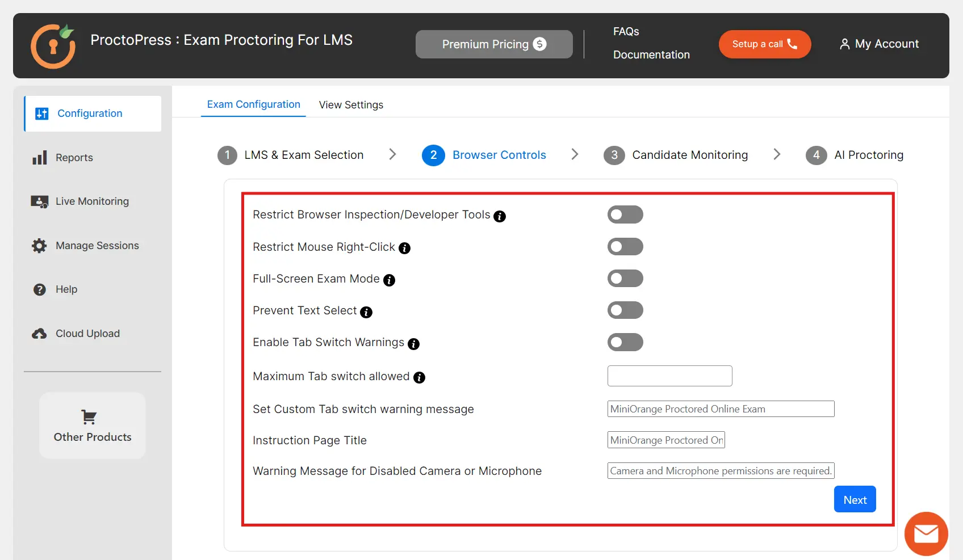Click the dollar icon in Premium Pricing
This screenshot has width=963, height=560.
click(x=540, y=44)
